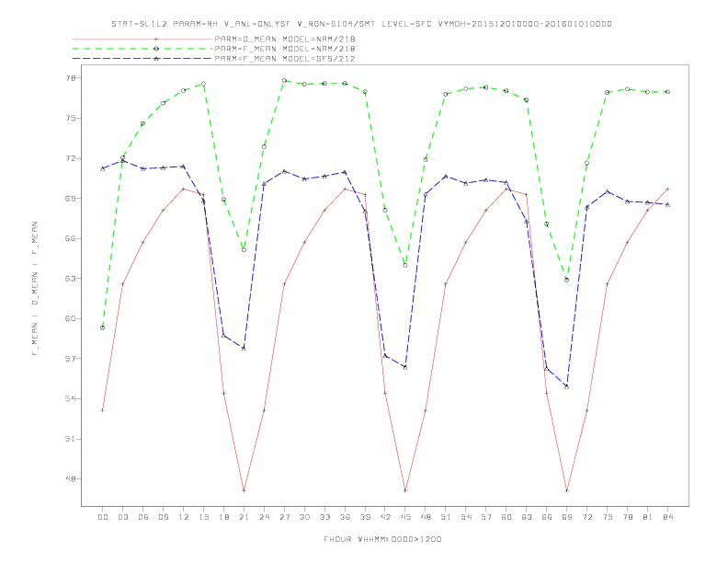This screenshot has width=728, height=563.
Task: Click x-axis forecast hour label 39
Action: (365, 517)
